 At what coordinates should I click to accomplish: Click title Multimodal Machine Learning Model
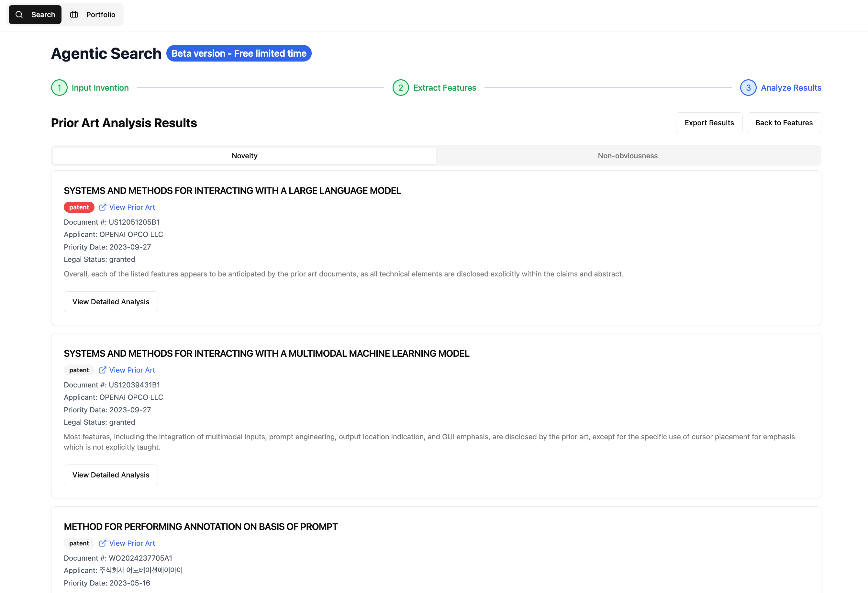[266, 353]
